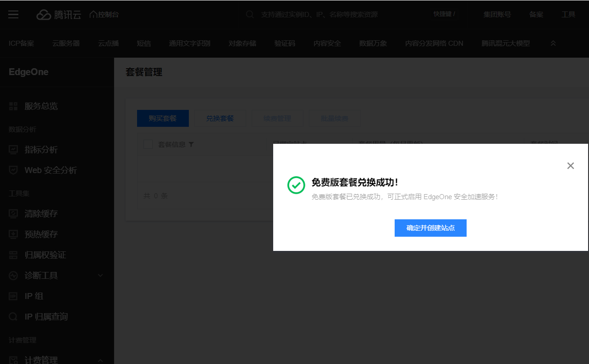Open 服务总览 in the sidebar
Screen dimensions: 589x364
(x=41, y=106)
